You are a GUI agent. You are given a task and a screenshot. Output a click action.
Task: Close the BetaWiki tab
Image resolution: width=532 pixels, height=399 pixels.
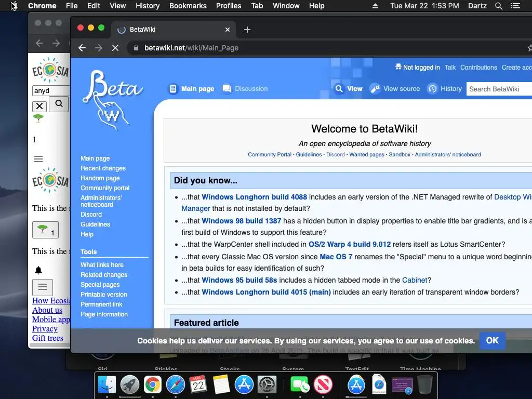coord(228,30)
